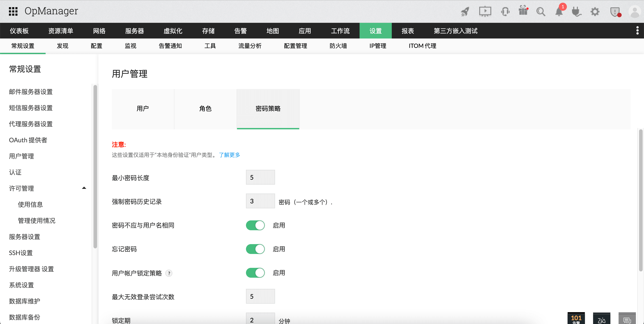Viewport: 644px width, 324px height.
Task: Open the chat feedback icon at bottom right
Action: pyautogui.click(x=627, y=320)
